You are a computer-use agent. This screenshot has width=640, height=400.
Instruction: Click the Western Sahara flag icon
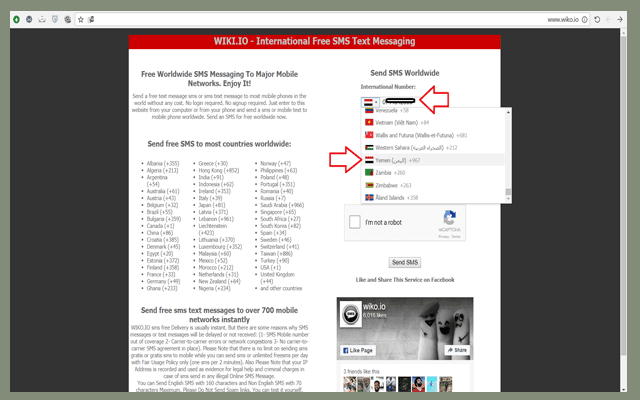tap(369, 147)
